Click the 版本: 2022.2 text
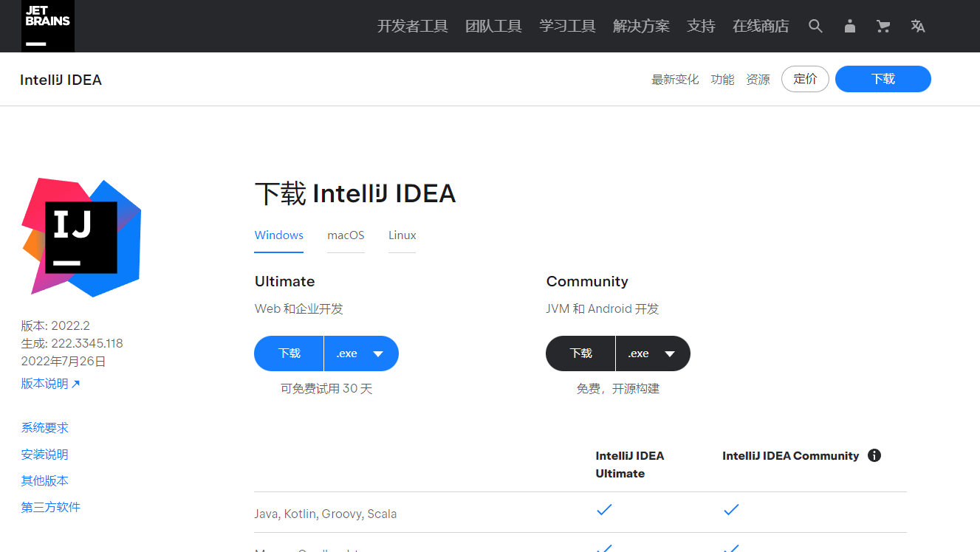 (x=55, y=325)
